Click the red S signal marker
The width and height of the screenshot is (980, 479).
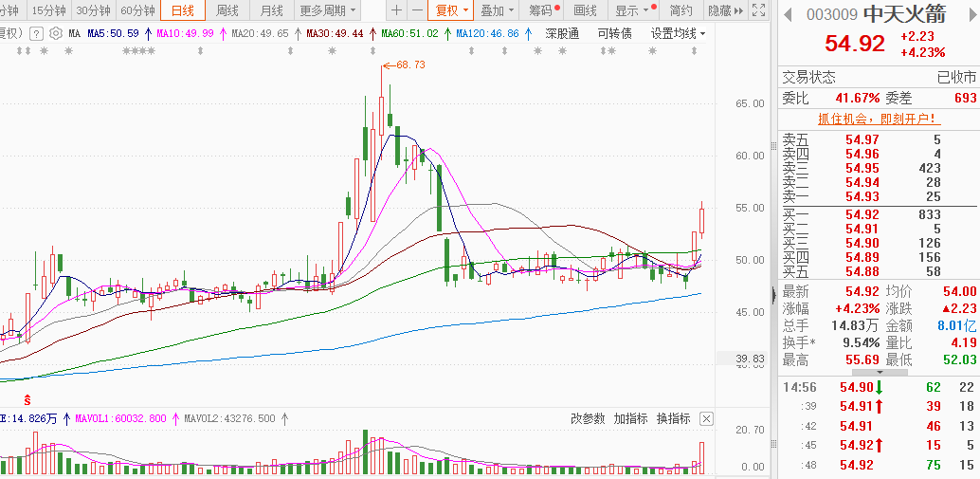pyautogui.click(x=27, y=399)
